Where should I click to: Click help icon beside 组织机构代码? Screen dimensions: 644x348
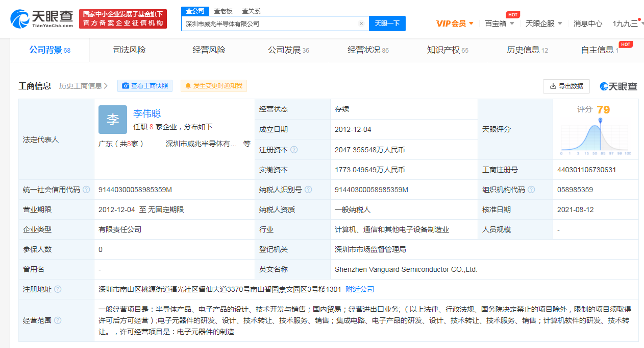tap(532, 189)
